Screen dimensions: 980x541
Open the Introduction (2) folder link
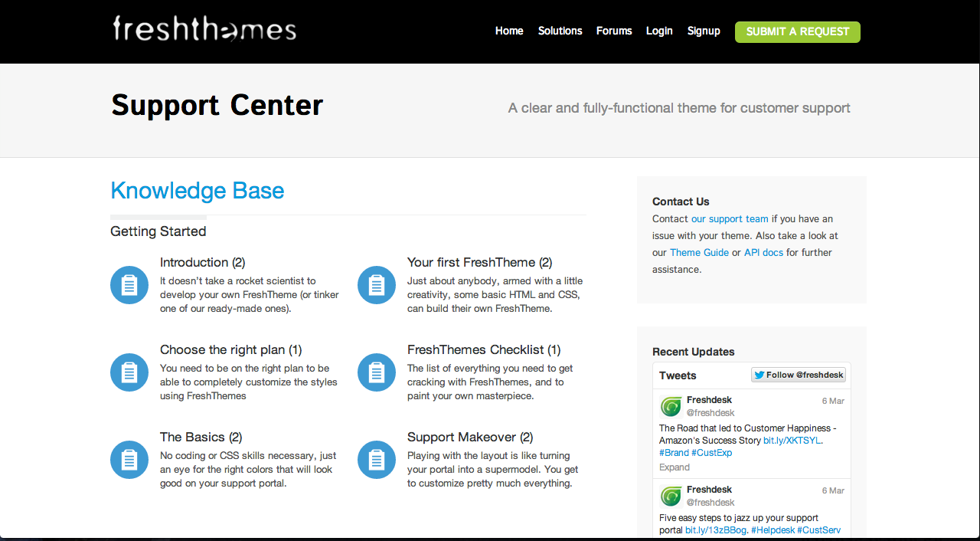202,262
